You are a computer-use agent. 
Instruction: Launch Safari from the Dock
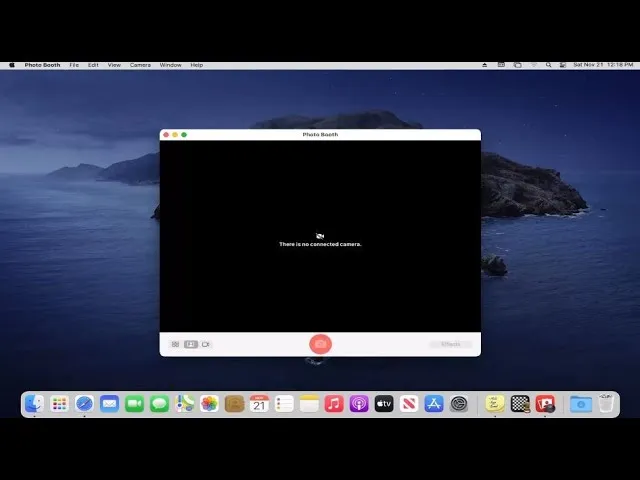(84, 404)
